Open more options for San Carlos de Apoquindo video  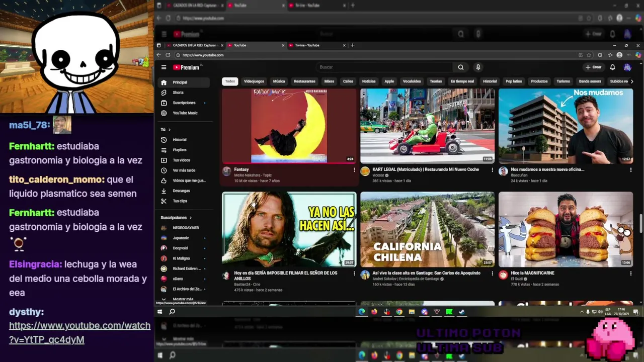493,274
